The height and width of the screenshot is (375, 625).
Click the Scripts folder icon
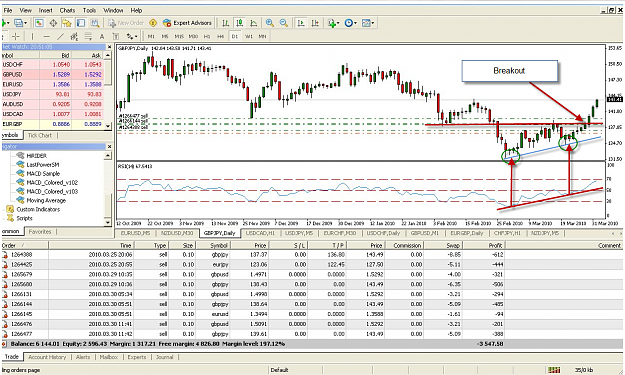(10, 218)
